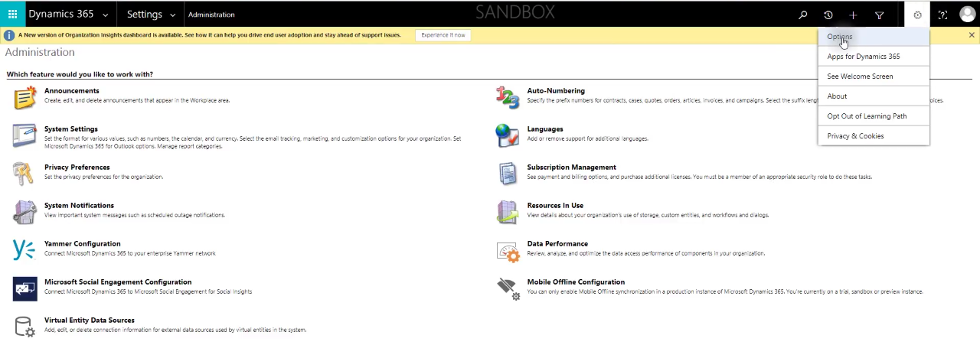Click the Experience it now button
This screenshot has width=980, height=358.
point(443,35)
